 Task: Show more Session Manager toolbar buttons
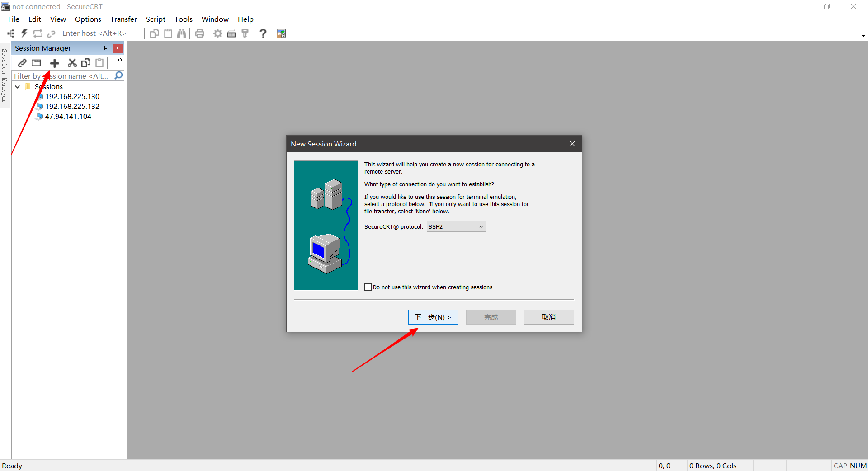click(119, 60)
